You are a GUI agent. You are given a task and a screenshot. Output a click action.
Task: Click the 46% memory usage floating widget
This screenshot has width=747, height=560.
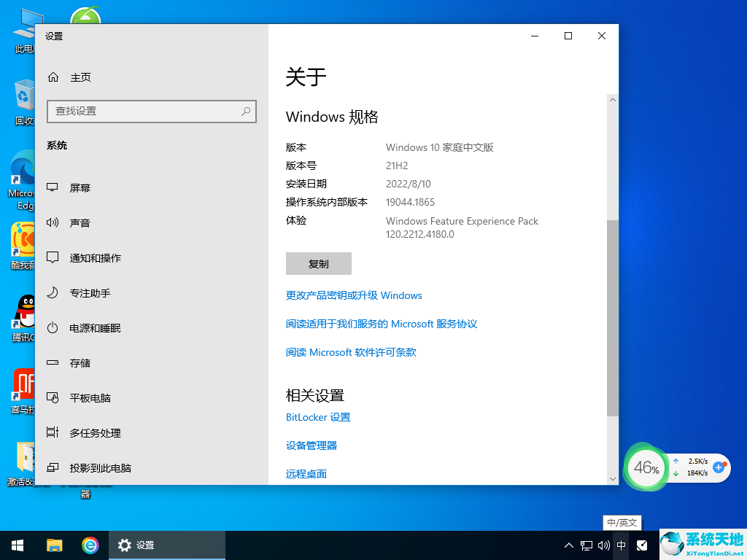646,468
